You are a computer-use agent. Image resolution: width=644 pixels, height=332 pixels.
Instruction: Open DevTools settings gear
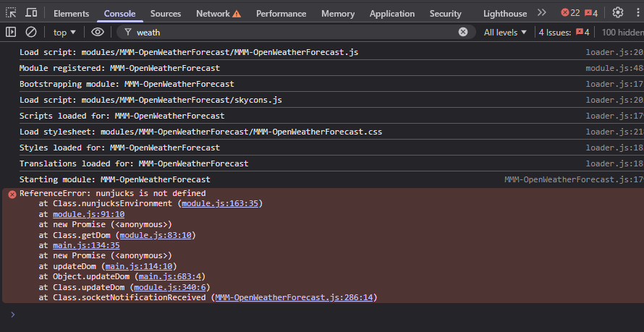[617, 12]
